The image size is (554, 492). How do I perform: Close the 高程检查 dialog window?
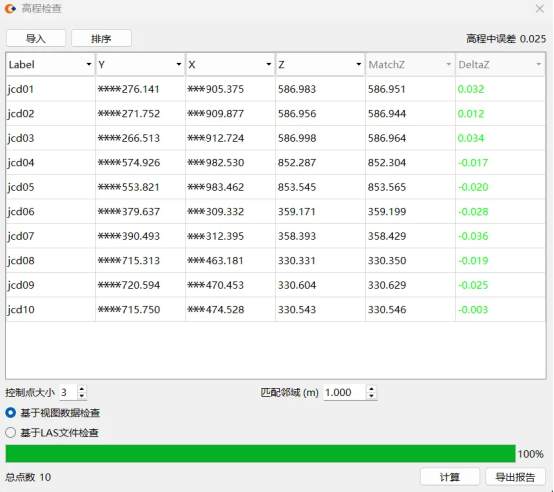coord(540,9)
